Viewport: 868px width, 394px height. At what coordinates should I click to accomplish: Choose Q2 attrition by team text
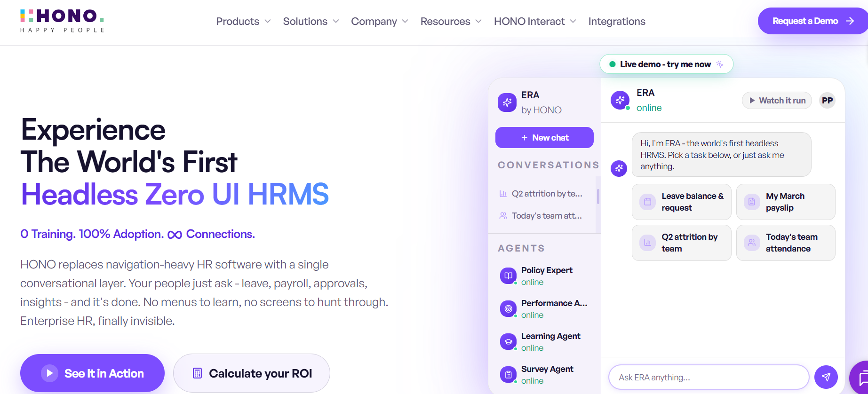(690, 243)
